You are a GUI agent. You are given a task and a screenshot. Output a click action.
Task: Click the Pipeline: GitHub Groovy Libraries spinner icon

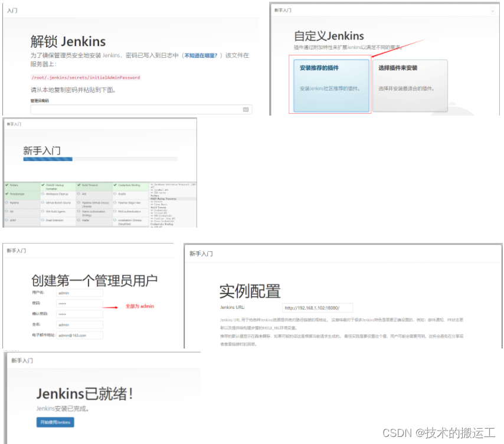78,203
